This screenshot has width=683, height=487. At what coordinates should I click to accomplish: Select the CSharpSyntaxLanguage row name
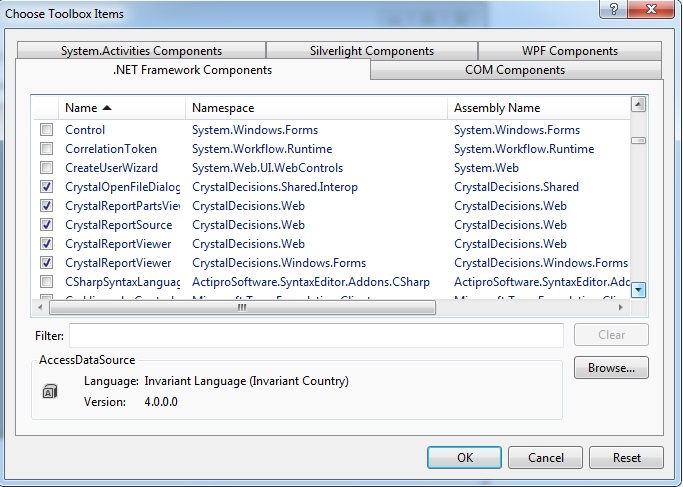(122, 282)
